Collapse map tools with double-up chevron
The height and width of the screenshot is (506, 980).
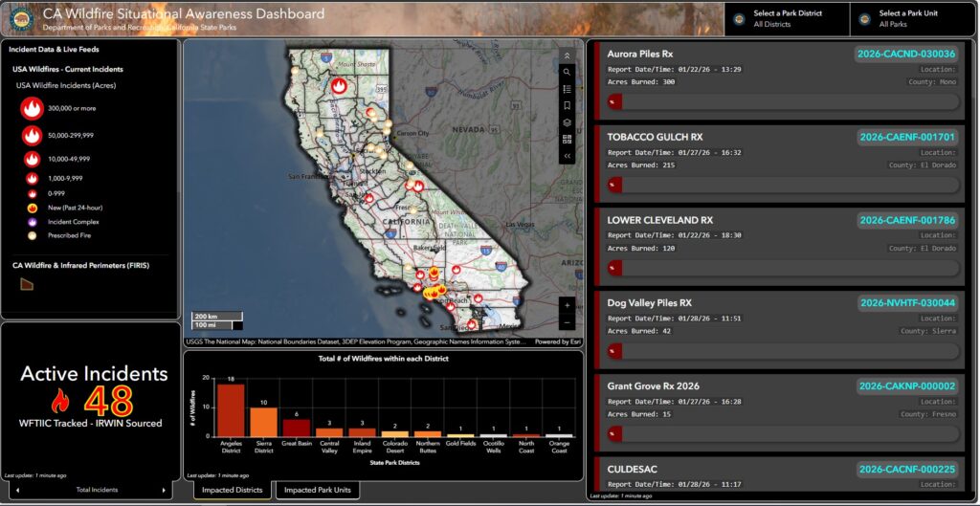click(x=567, y=55)
